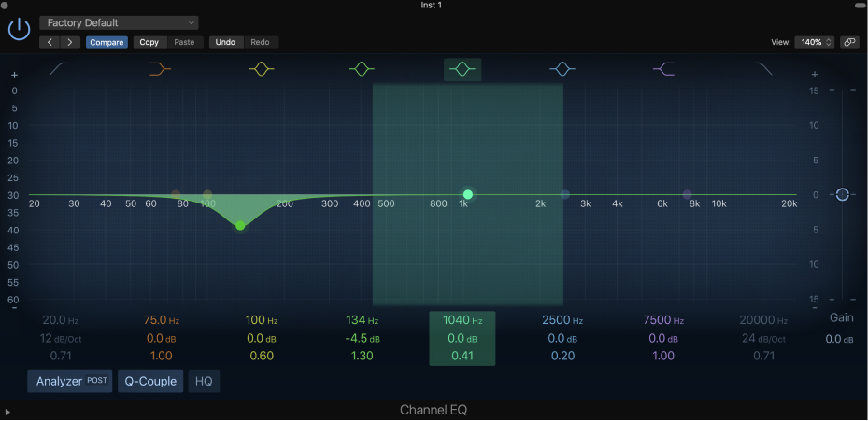This screenshot has height=421, width=868.
Task: Click the Inst 1 window title
Action: tap(434, 5)
